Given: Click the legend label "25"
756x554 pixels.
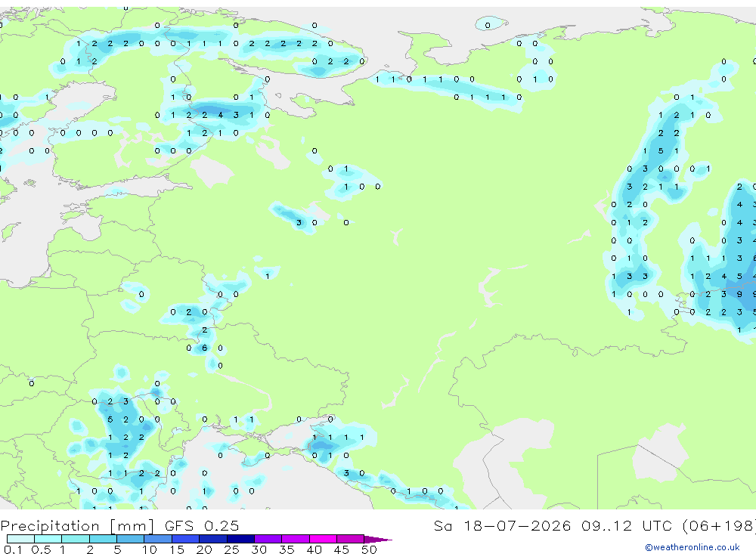Looking at the screenshot, I should pos(232,549).
